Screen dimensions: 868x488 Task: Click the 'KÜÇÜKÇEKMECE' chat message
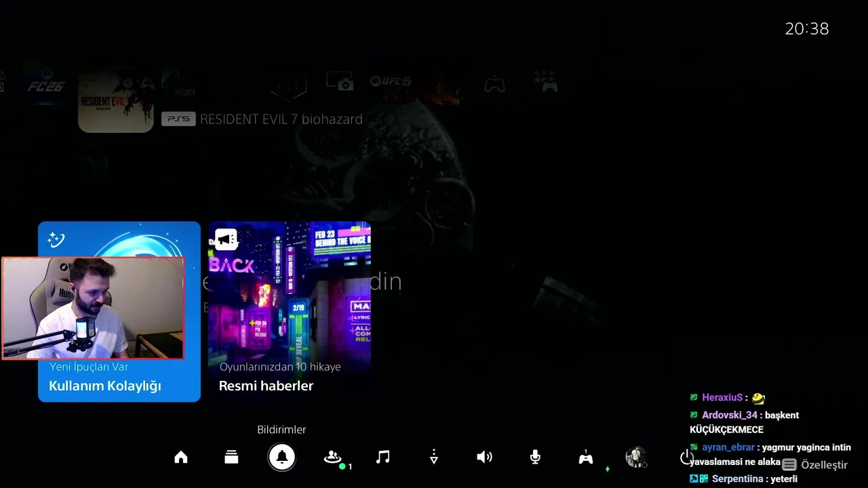[x=726, y=430]
